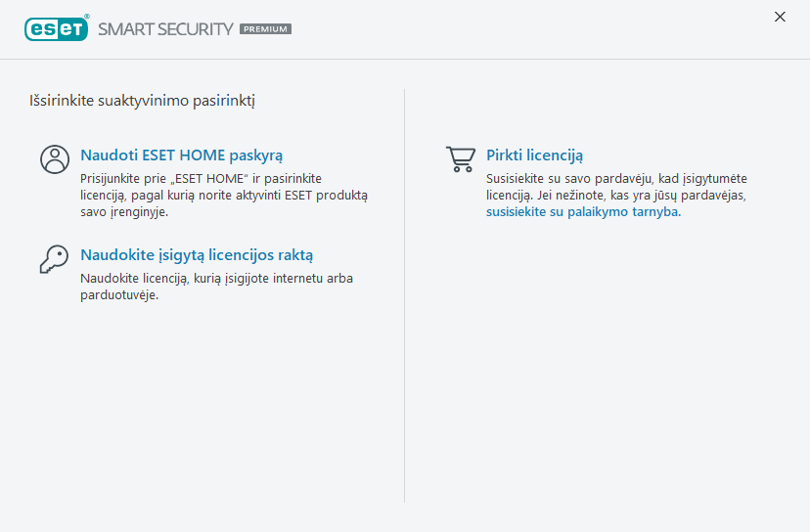Viewport: 810px width, 532px height.
Task: Click the PREMIUM badge label
Action: [x=265, y=29]
